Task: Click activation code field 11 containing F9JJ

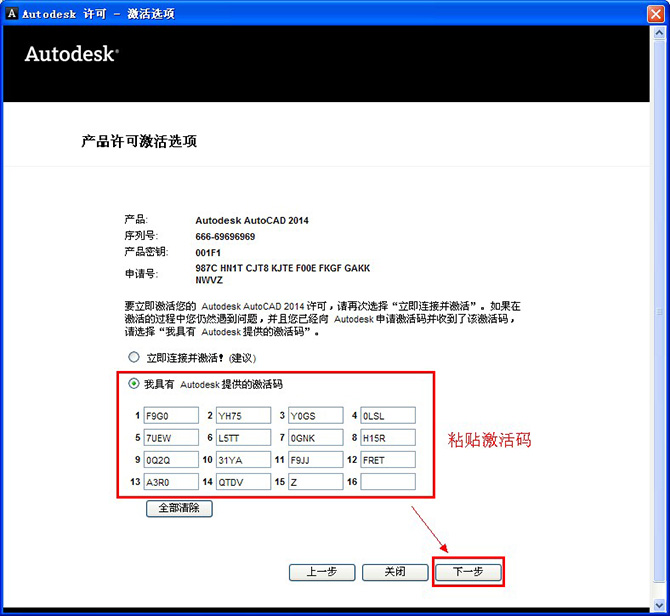Action: tap(315, 460)
